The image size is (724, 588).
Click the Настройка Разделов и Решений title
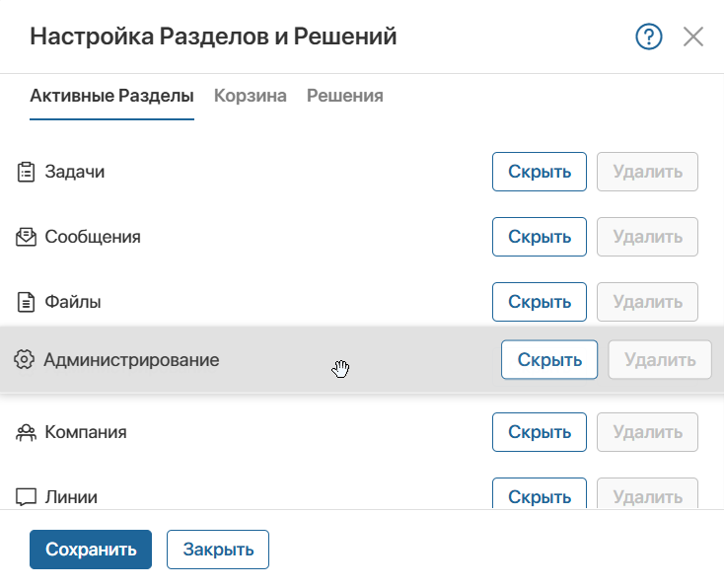pyautogui.click(x=213, y=37)
